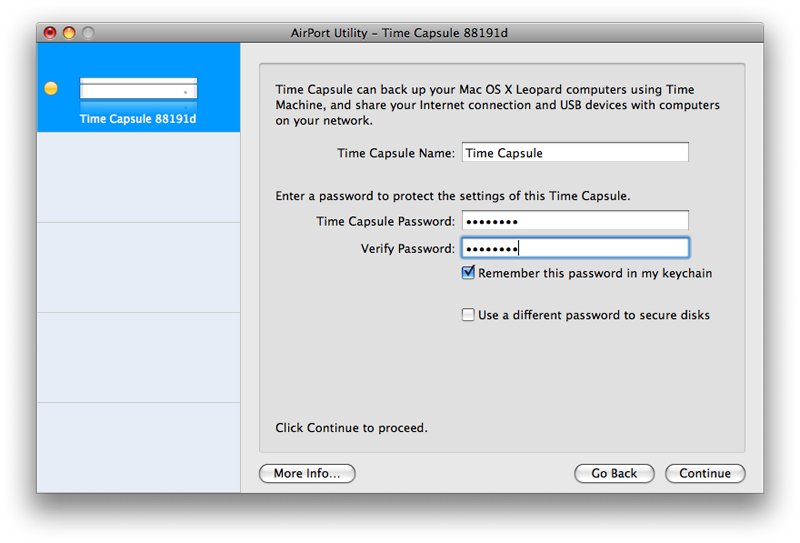Open the More Info help button
Image resolution: width=800 pixels, height=543 pixels.
pos(307,473)
